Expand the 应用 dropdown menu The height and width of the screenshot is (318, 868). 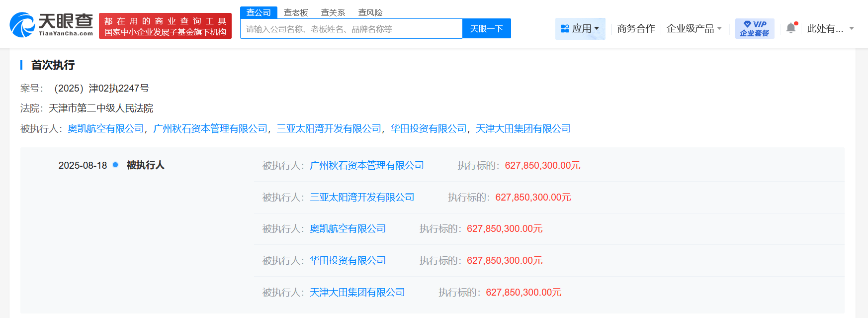[580, 29]
